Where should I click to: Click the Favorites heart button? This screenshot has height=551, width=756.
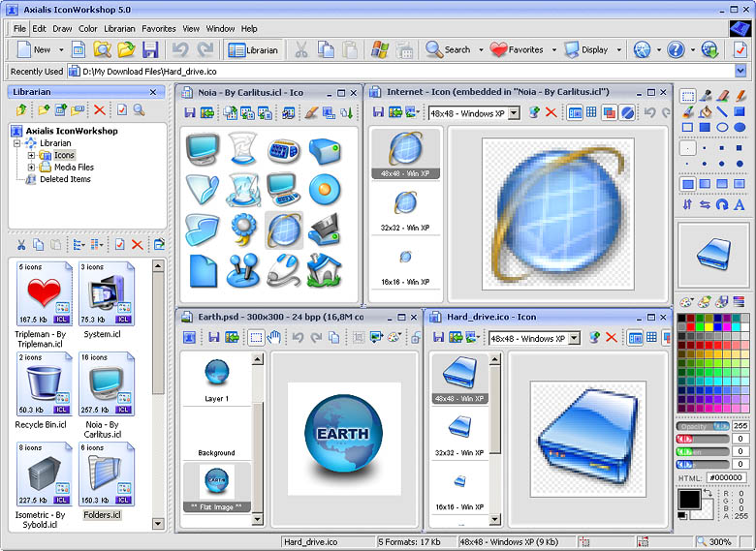tap(517, 49)
